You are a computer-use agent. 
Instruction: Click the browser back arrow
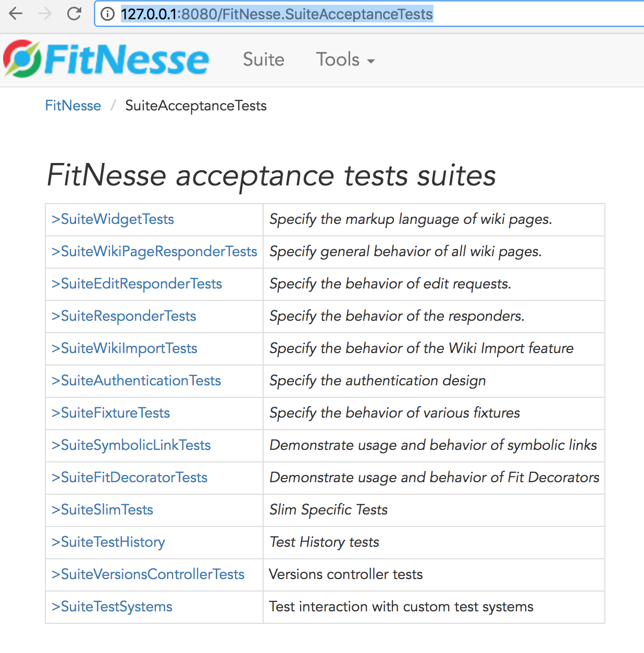point(16,14)
